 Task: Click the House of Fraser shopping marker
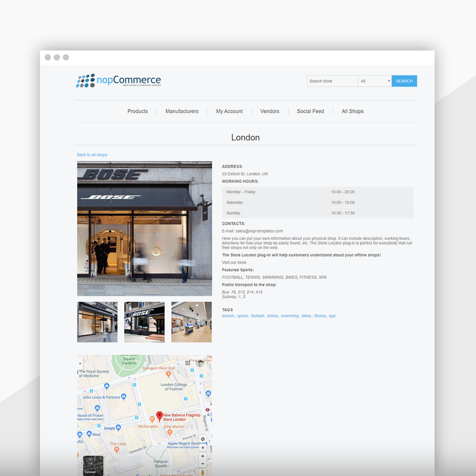pos(97,408)
